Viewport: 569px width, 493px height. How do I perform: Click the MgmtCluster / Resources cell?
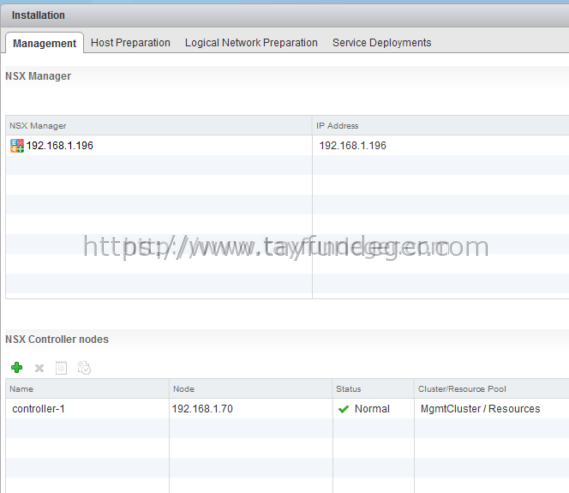click(x=480, y=409)
